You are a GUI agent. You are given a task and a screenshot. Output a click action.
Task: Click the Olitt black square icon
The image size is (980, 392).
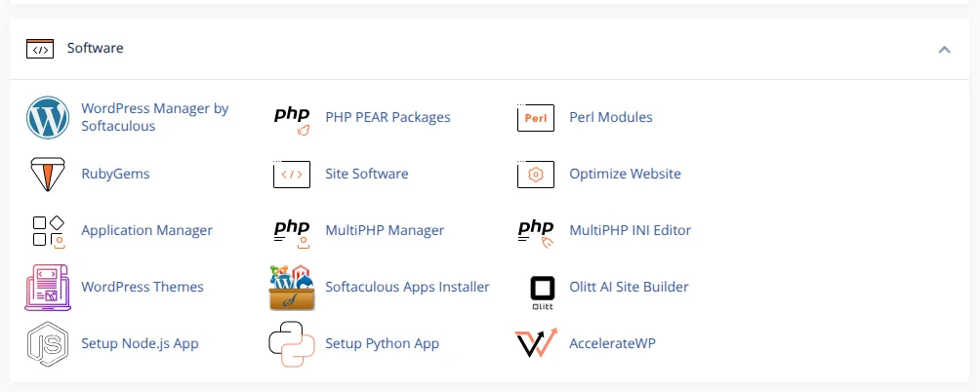pos(542,293)
